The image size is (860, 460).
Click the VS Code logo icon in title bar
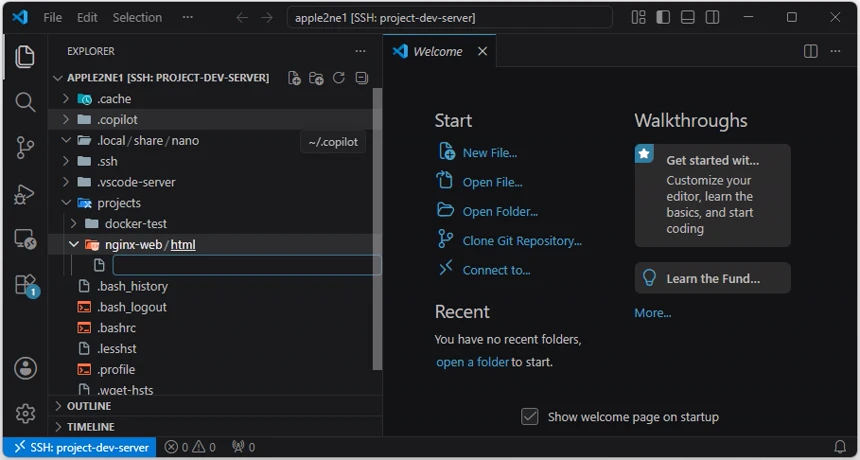pos(20,17)
